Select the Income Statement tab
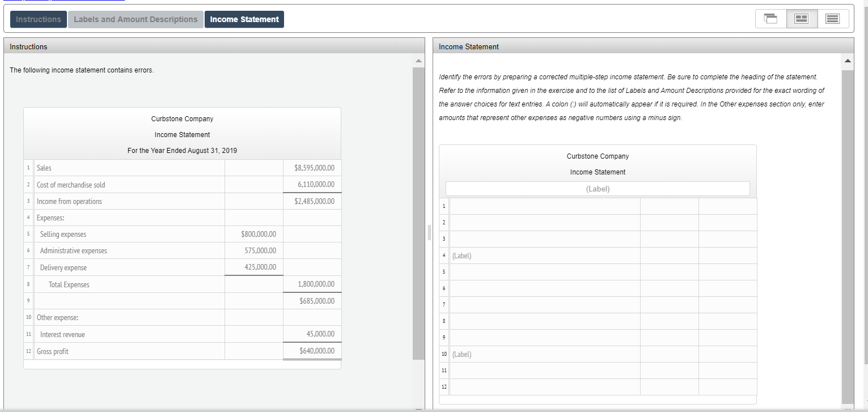868x413 pixels. (x=244, y=19)
